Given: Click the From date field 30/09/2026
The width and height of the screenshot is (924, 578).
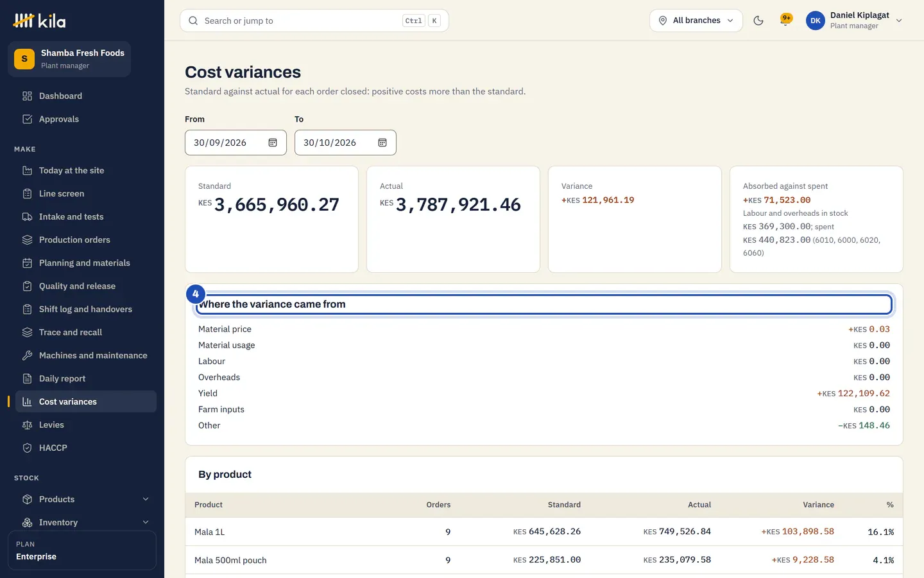Looking at the screenshot, I should tap(235, 143).
